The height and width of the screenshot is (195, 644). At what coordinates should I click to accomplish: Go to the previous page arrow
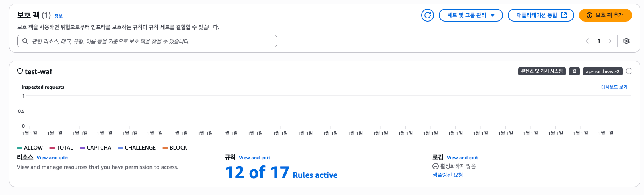coord(587,41)
